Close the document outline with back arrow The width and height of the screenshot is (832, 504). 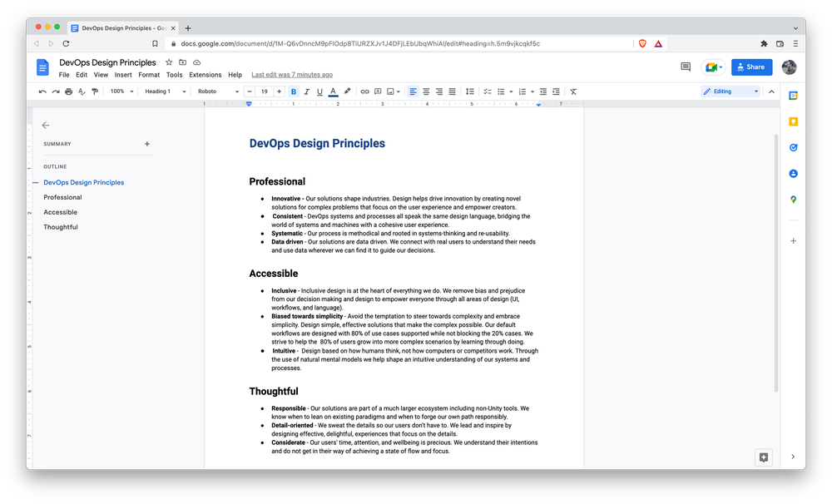[x=46, y=126]
